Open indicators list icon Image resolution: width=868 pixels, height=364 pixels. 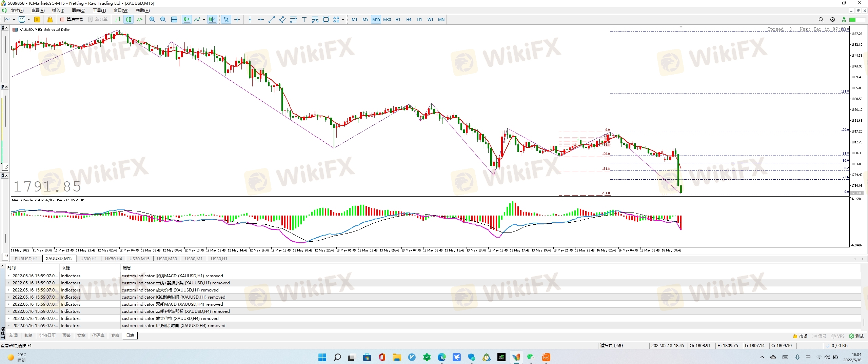[x=197, y=20]
